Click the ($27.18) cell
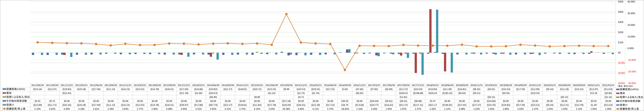 coord(286,101)
